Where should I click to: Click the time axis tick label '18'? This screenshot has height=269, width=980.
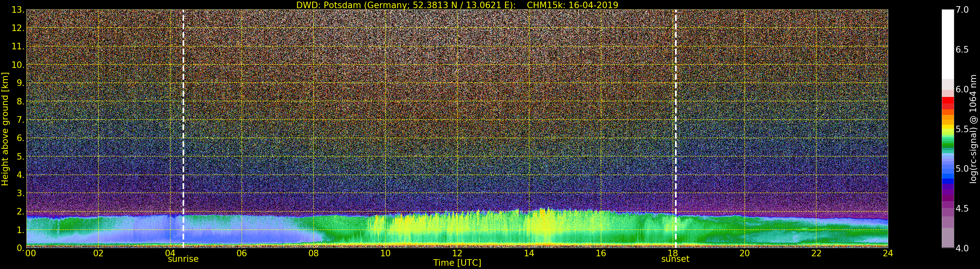click(x=673, y=253)
